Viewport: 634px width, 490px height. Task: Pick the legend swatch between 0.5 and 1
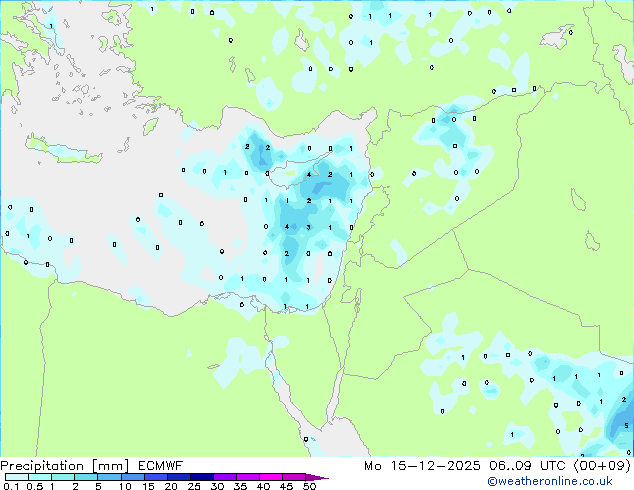tap(40, 477)
